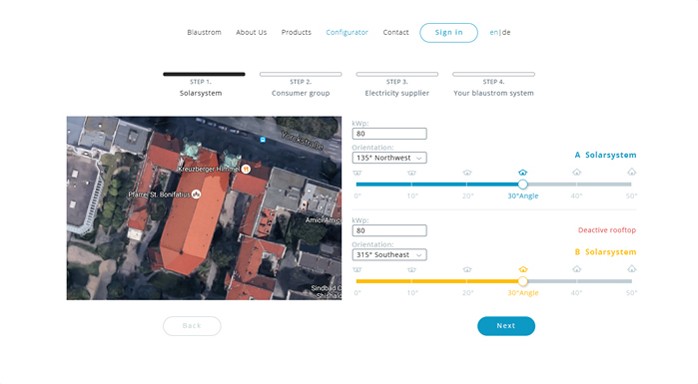Screen dimensions: 698x384
Task: Click the blue transit marker on map
Action: [263, 140]
